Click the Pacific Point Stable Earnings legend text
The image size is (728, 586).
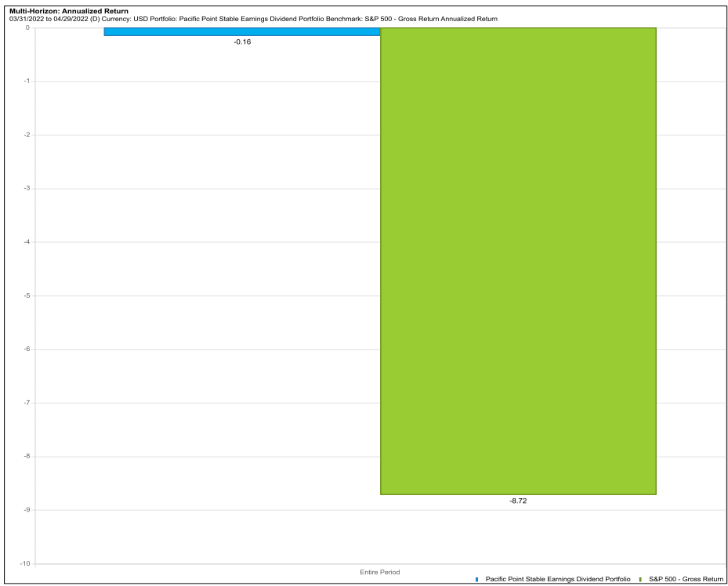click(558, 579)
